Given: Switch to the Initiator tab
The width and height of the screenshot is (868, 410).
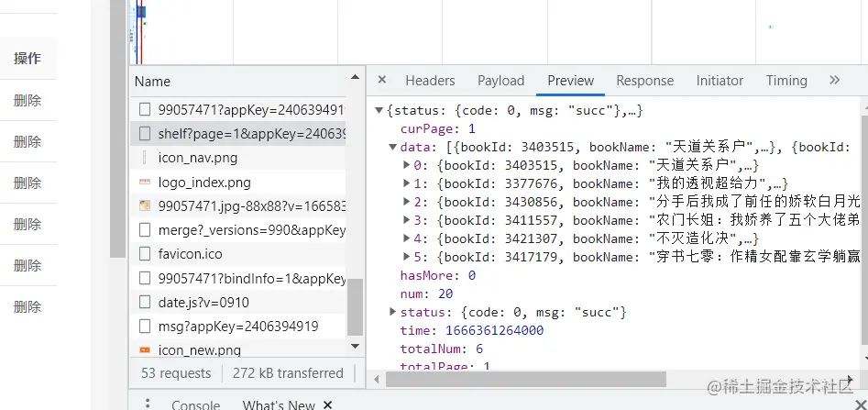Looking at the screenshot, I should pos(720,81).
